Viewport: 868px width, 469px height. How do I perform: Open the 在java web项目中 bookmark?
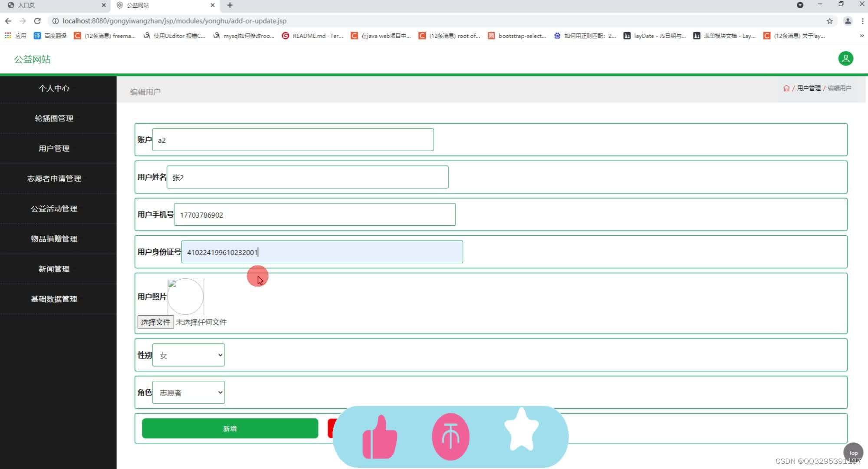click(381, 36)
